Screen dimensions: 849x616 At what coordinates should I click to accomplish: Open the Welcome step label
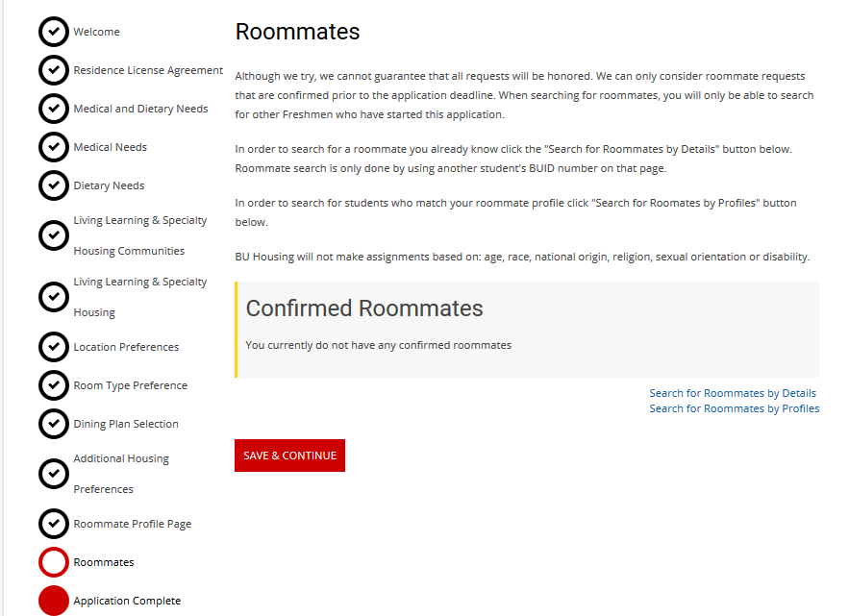point(96,32)
